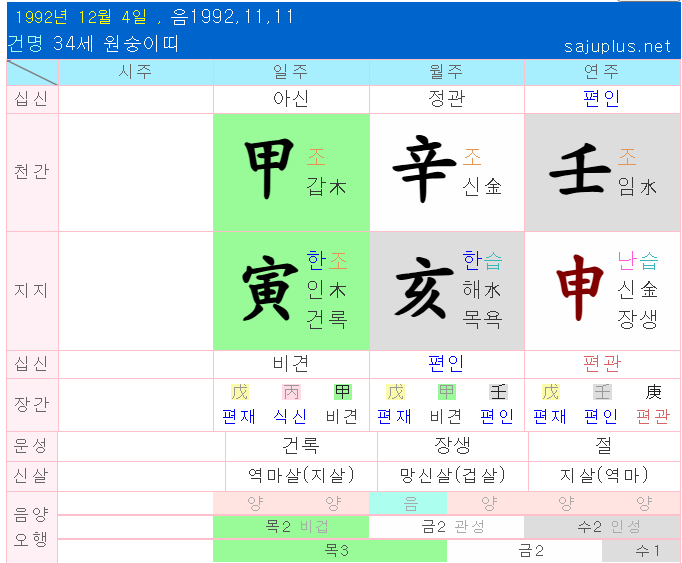Click the pink-highlighted 丙 hidden stem
The width and height of the screenshot is (682, 563).
tap(291, 392)
